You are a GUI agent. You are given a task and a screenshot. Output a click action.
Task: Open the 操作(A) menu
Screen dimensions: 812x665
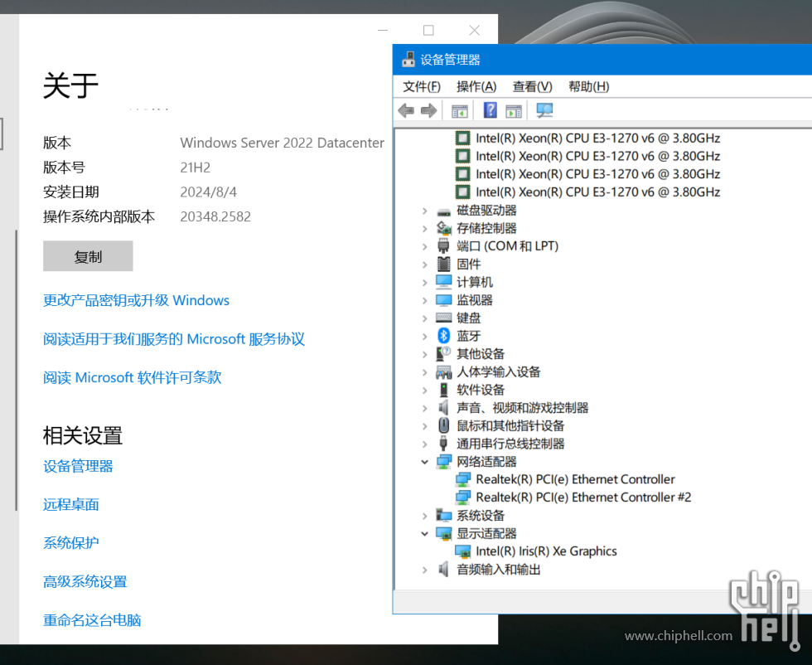[x=476, y=86]
